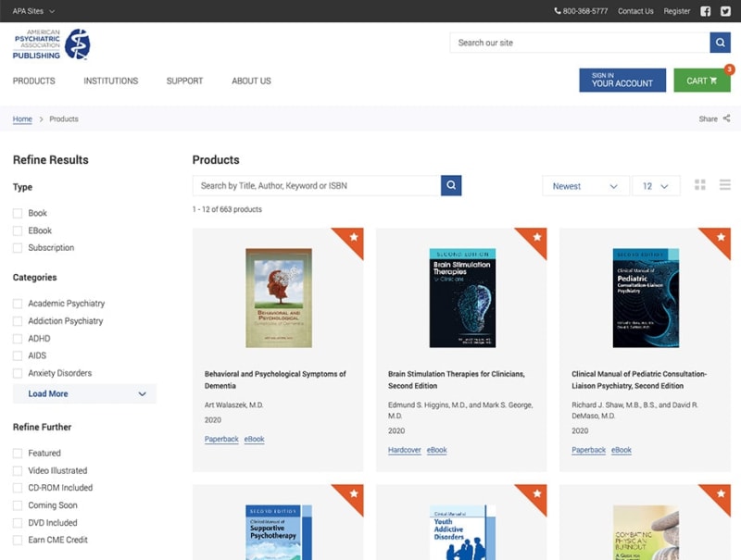
Task: Click the cart item count badge
Action: tap(730, 69)
